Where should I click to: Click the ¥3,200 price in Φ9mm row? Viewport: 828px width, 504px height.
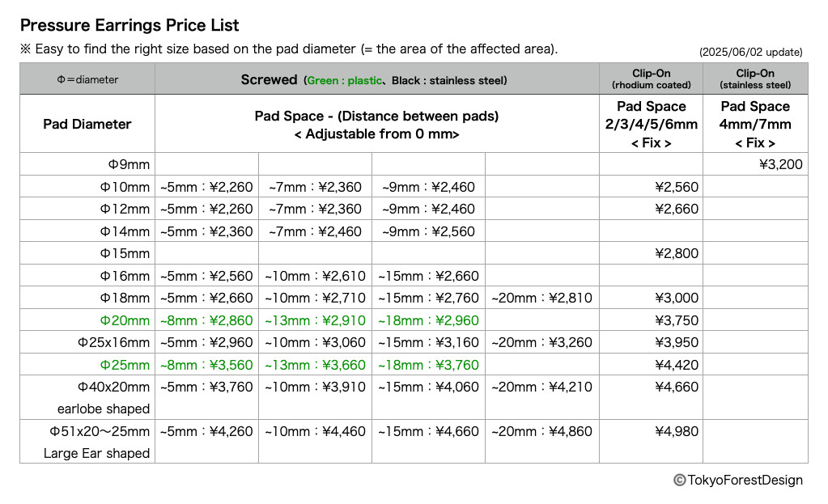[x=780, y=164]
